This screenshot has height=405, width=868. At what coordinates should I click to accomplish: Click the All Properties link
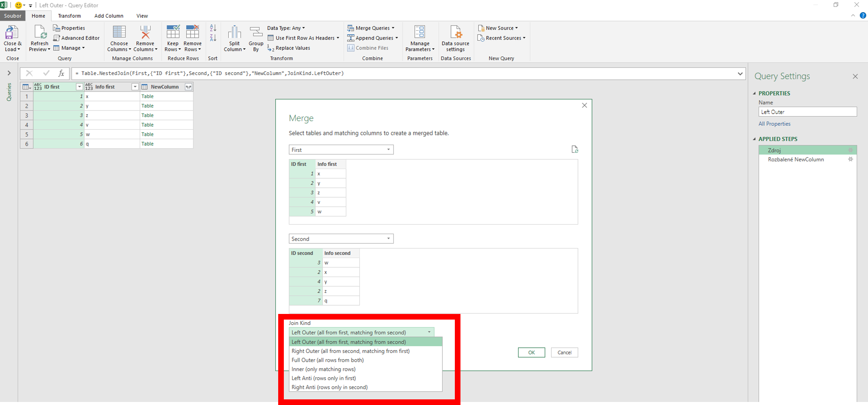(x=774, y=124)
